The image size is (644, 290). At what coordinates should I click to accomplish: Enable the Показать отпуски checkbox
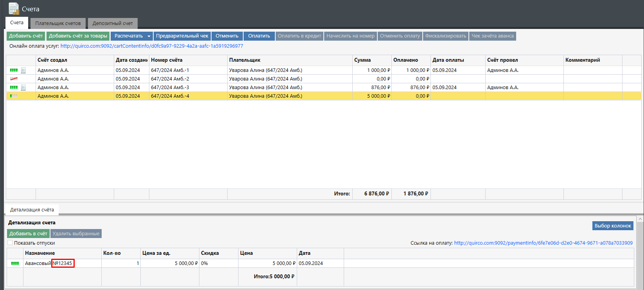(10, 243)
